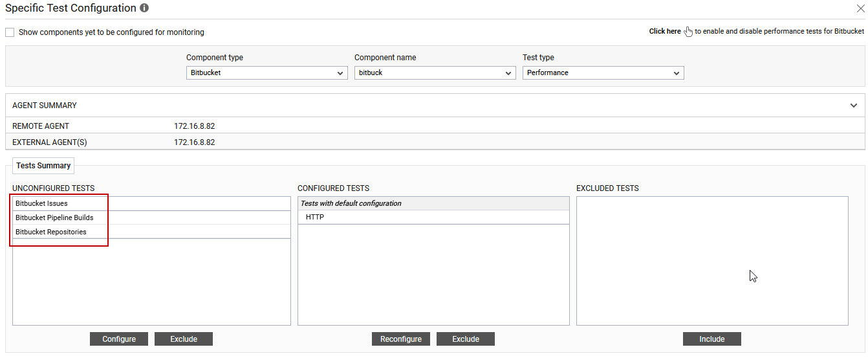Enable Show components yet to be configured checkbox
This screenshot has height=358, width=868.
coord(10,32)
